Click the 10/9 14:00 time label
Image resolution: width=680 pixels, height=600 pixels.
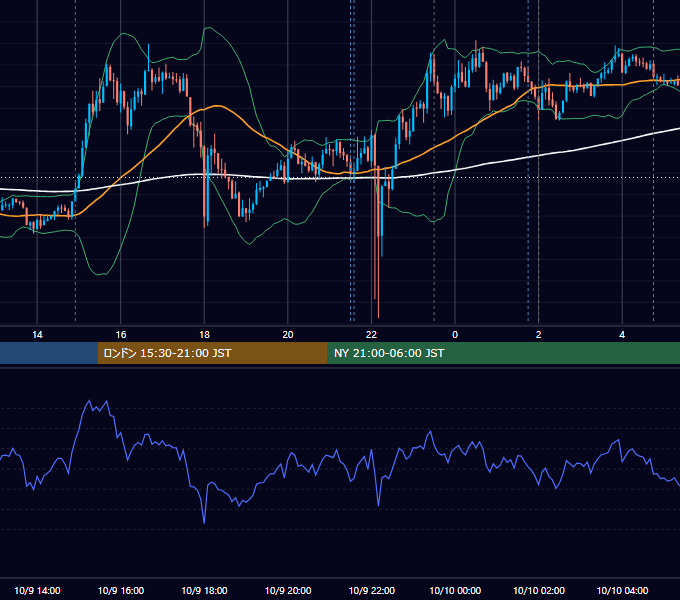tap(37, 590)
